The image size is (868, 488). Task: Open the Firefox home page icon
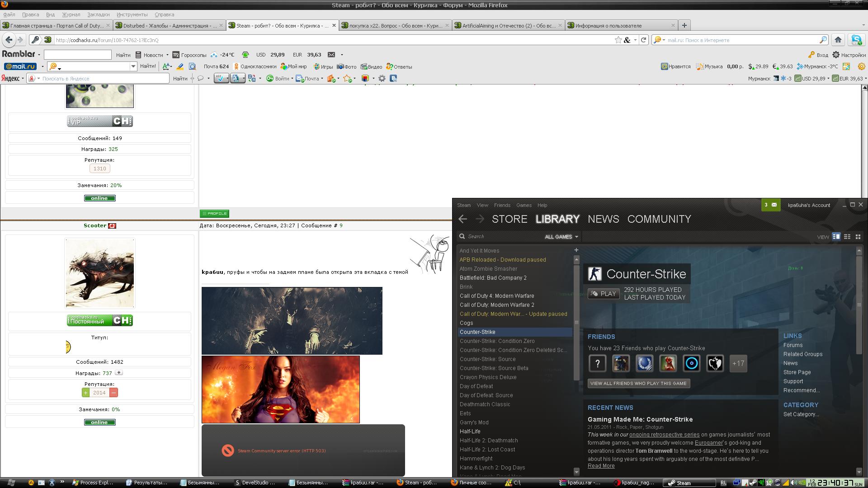pos(838,40)
